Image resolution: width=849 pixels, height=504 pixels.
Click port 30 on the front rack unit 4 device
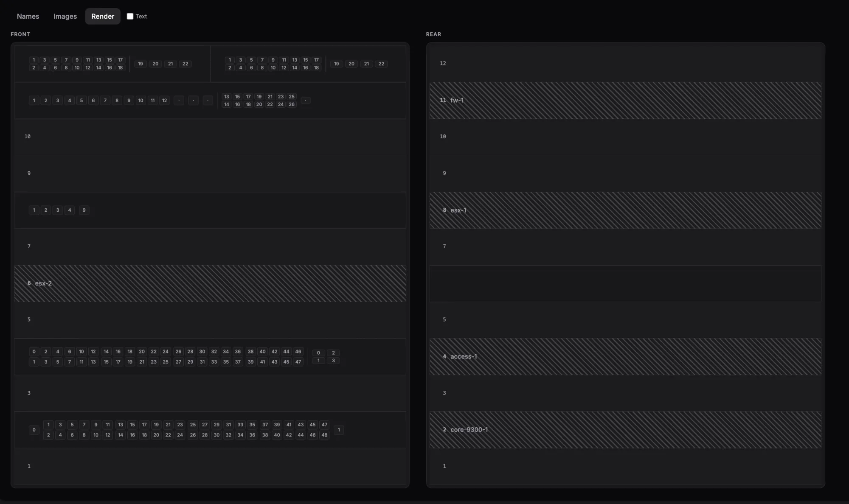click(x=202, y=352)
